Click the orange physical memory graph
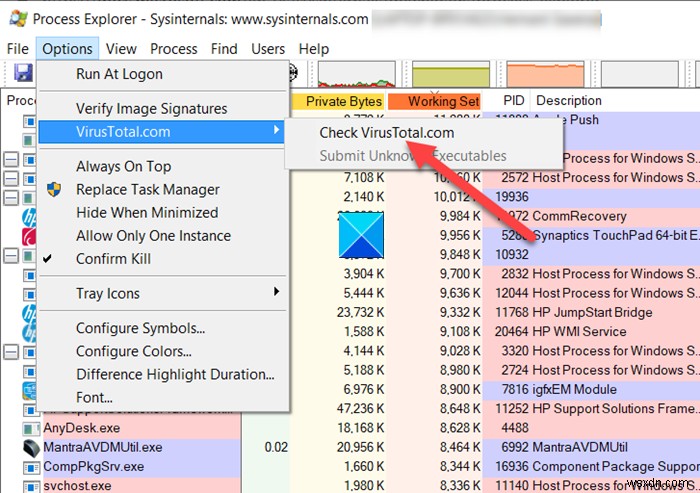Viewport: 700px width, 493px height. 545,74
